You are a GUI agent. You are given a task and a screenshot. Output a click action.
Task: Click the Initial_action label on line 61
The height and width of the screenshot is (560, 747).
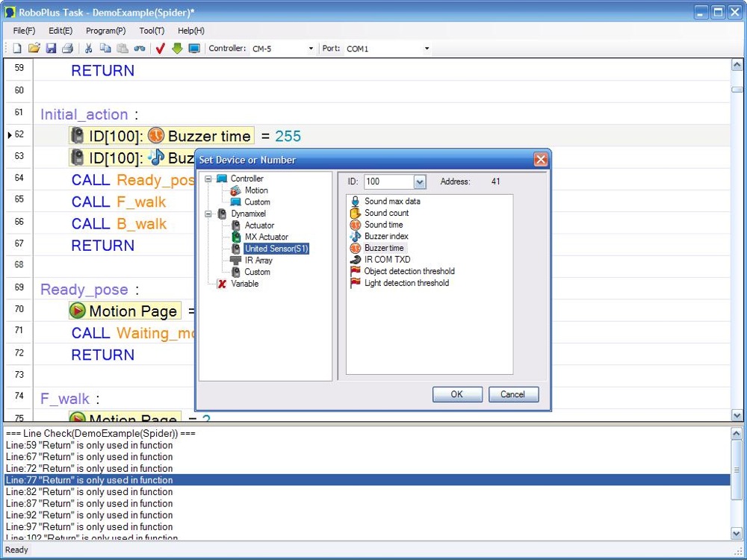point(84,114)
